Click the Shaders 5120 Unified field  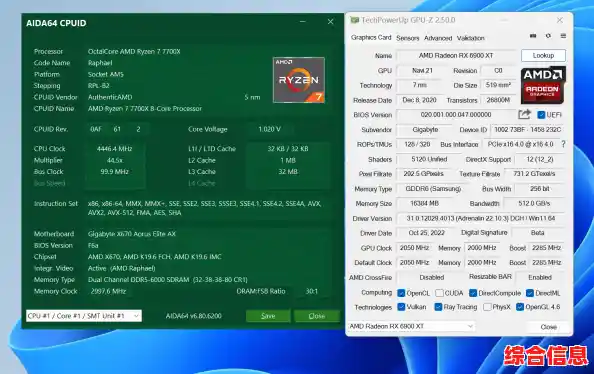click(x=429, y=159)
